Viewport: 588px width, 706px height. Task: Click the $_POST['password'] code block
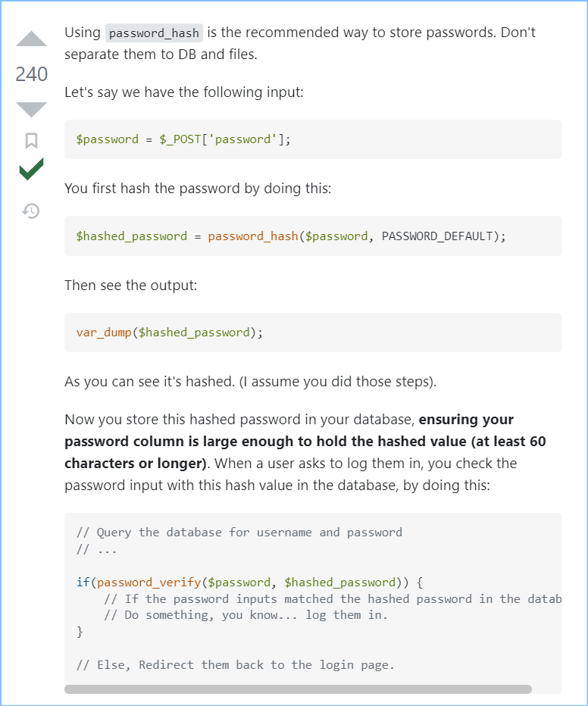pos(183,139)
